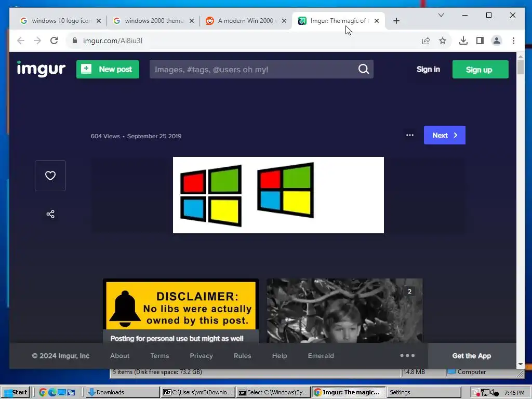Click the network tray icon
Viewport: 532px width, 399px height.
pyautogui.click(x=485, y=393)
